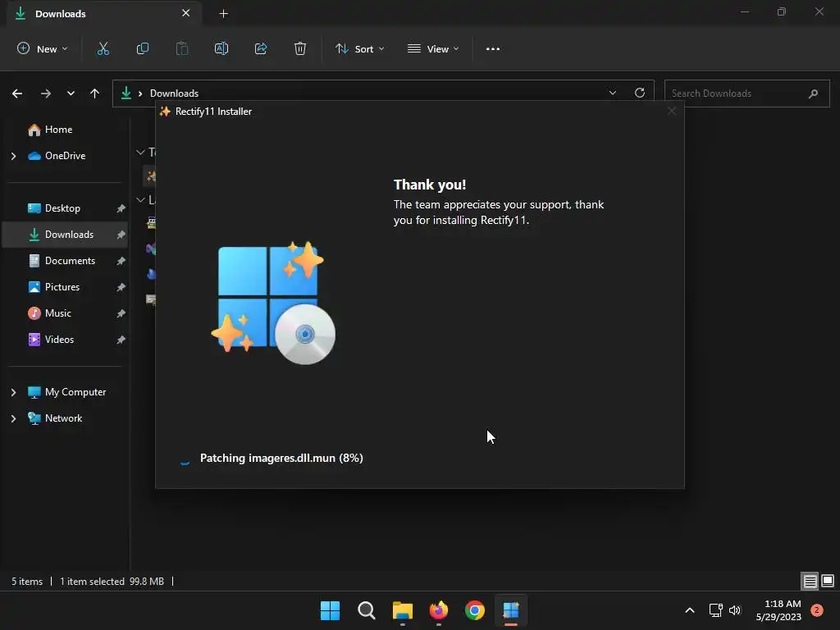This screenshot has height=630, width=840.
Task: Go up one folder level arrow
Action: click(x=95, y=94)
